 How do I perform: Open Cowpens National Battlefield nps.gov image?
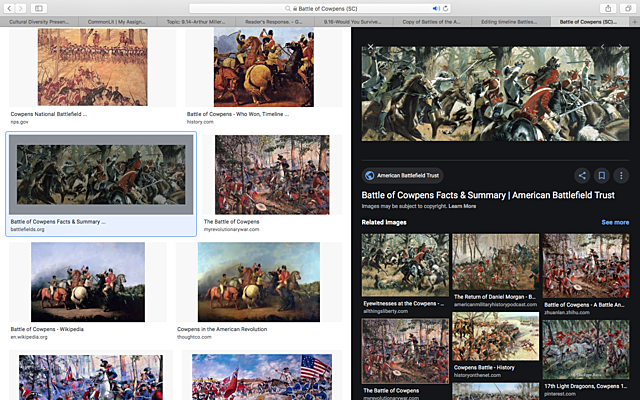tap(93, 67)
